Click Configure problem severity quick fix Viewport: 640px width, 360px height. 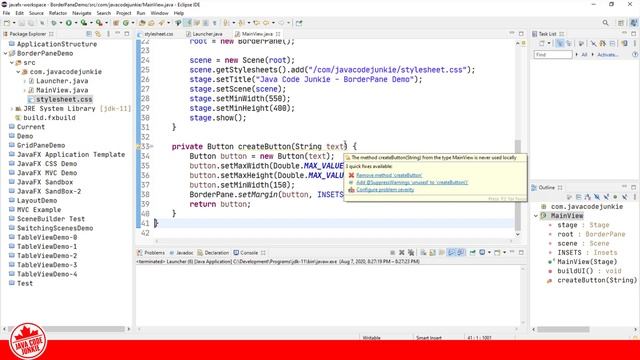(385, 190)
